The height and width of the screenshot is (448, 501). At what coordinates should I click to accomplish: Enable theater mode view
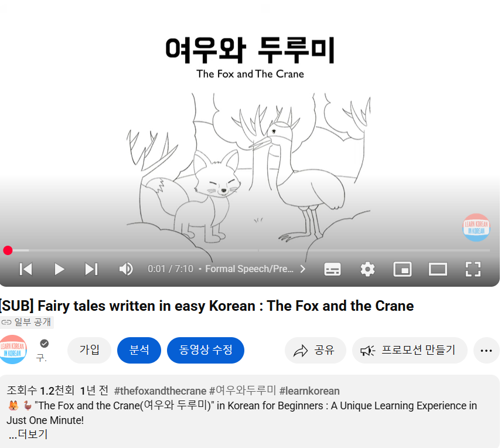click(x=438, y=269)
